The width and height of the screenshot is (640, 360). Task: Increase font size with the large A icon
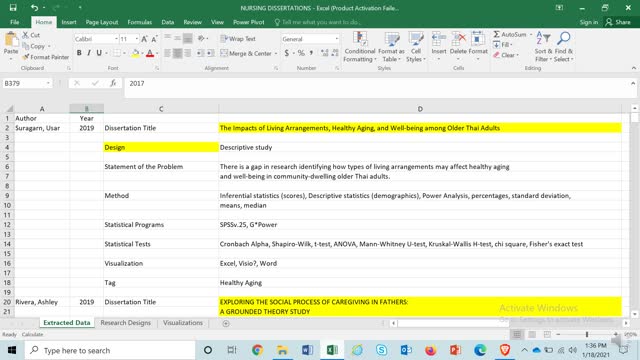(144, 39)
